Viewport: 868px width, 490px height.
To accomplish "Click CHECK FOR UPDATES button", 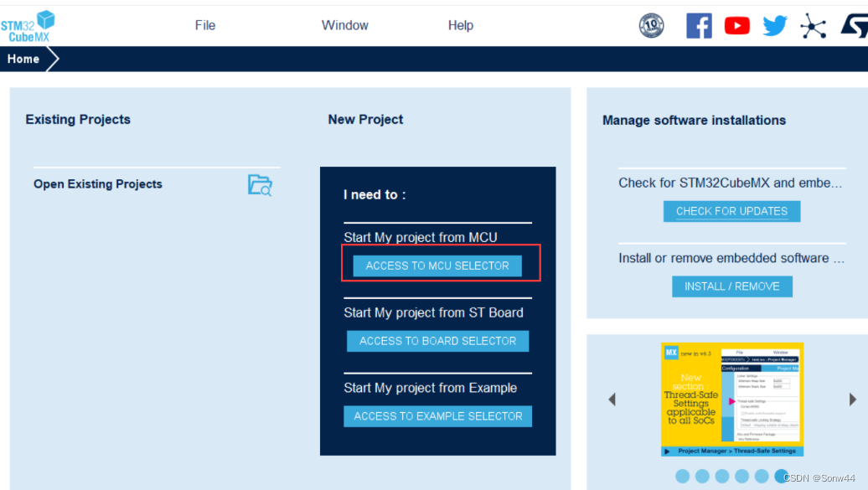I will coord(731,212).
